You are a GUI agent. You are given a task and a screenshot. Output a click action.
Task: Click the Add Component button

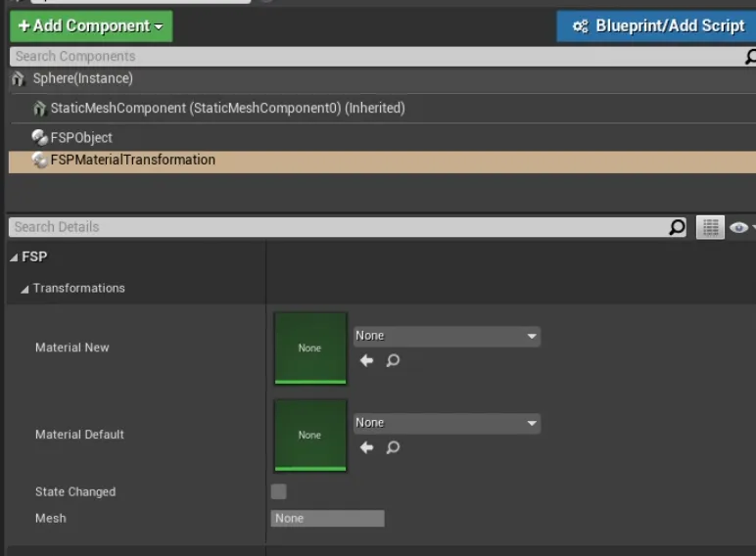(91, 26)
